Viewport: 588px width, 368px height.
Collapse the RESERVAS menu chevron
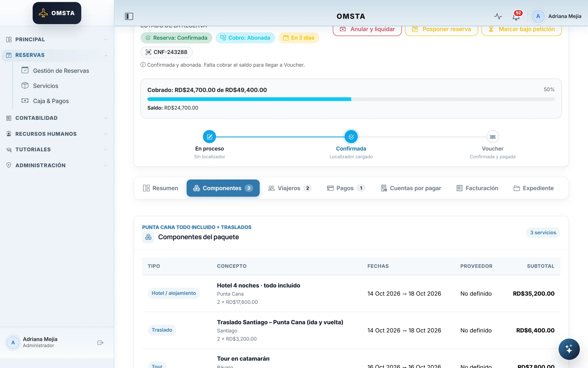coord(106,55)
